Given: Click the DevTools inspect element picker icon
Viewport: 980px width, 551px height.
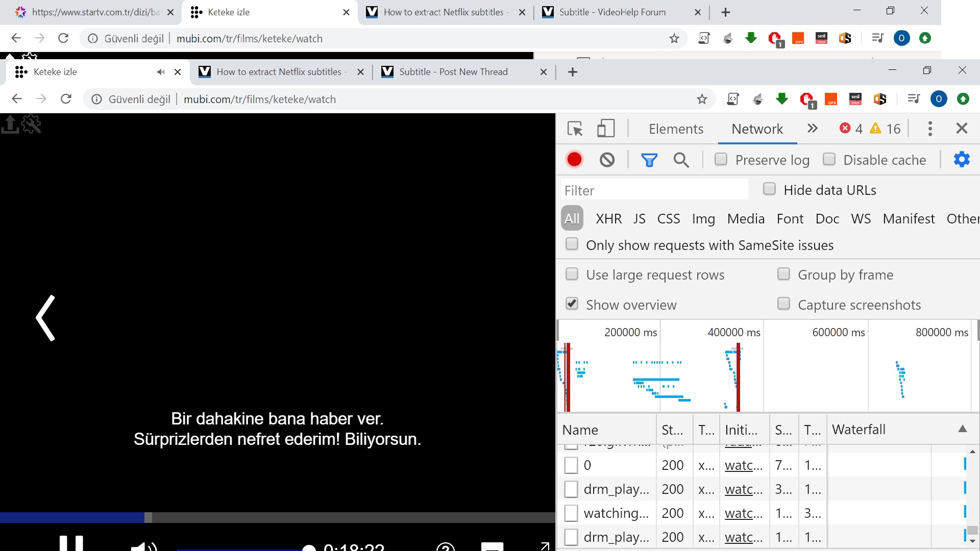Looking at the screenshot, I should tap(575, 129).
